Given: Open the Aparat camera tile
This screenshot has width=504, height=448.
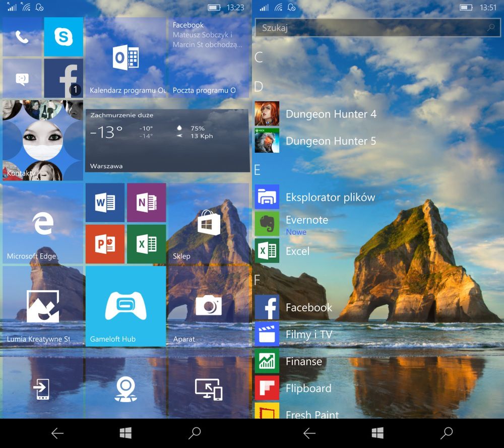Looking at the screenshot, I should tap(209, 306).
